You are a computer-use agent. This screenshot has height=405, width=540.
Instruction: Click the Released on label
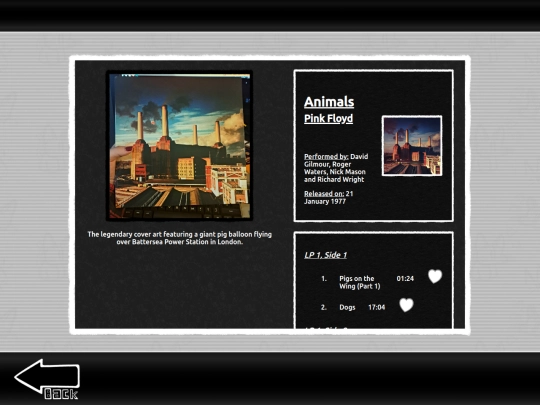click(324, 194)
